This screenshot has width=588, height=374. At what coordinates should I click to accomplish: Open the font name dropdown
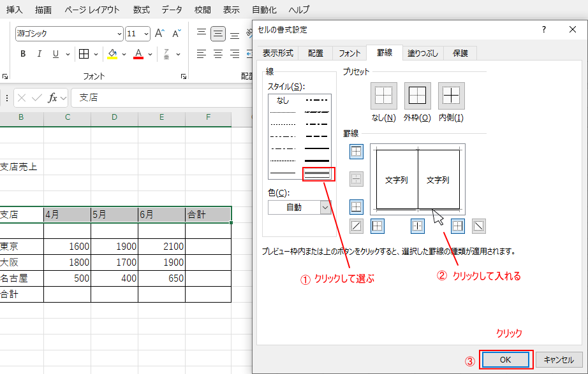[120, 33]
